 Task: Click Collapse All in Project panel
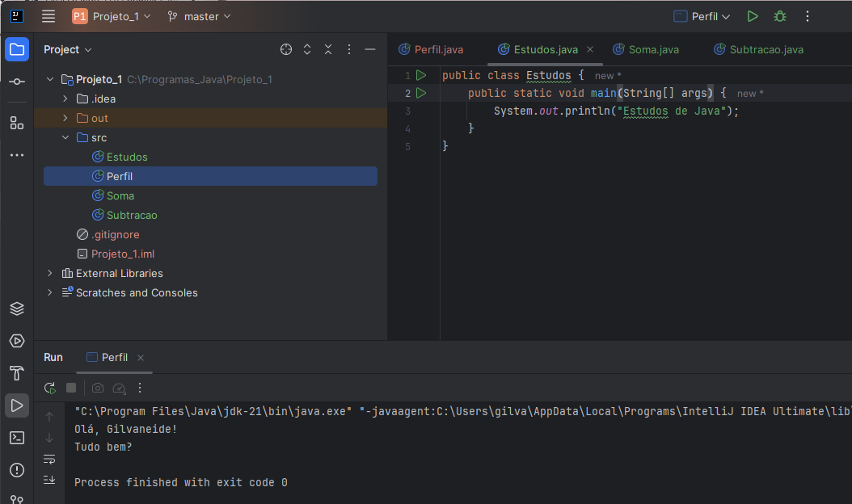click(328, 49)
